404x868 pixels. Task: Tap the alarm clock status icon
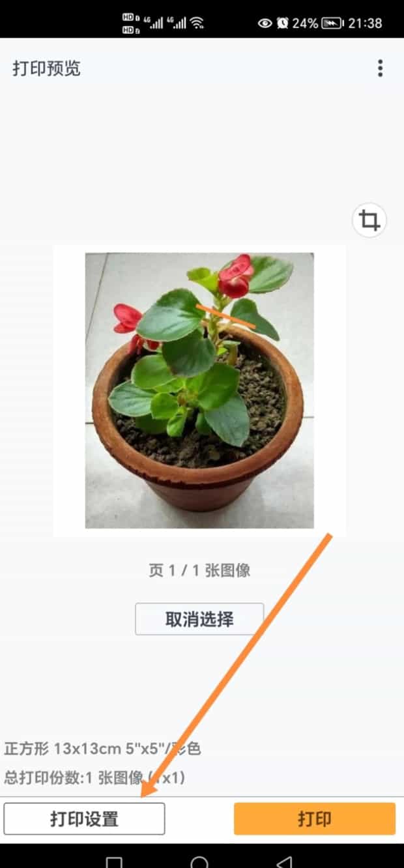coord(283,23)
